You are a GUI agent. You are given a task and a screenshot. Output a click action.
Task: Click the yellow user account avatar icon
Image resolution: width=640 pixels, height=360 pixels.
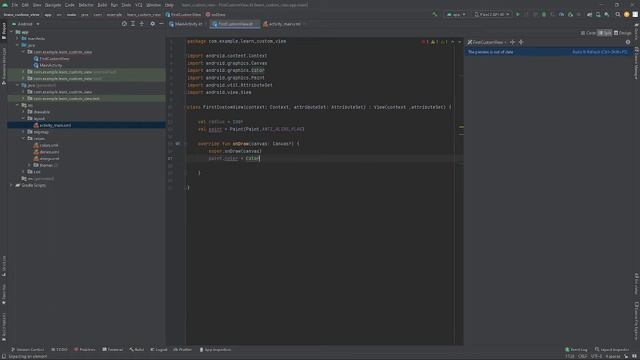pyautogui.click(x=627, y=14)
